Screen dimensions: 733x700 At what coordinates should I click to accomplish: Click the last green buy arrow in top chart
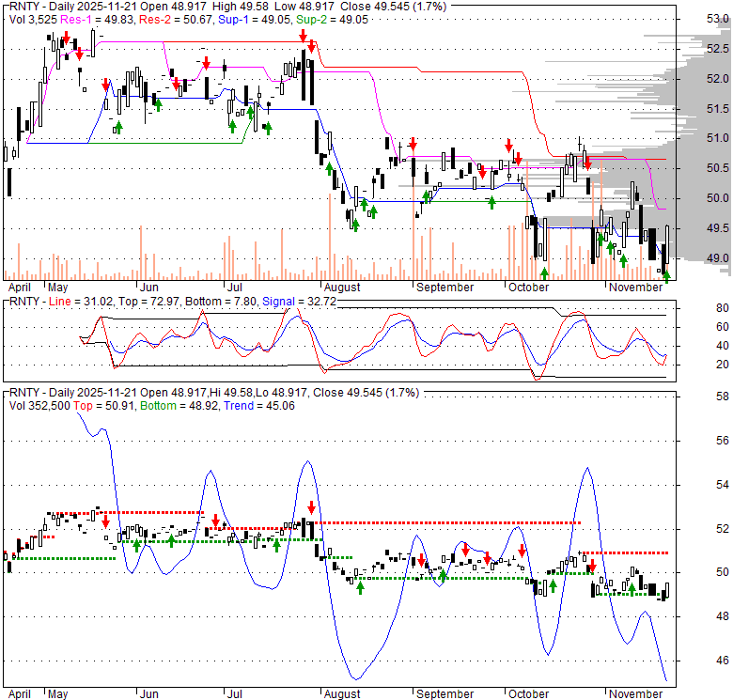(x=666, y=276)
